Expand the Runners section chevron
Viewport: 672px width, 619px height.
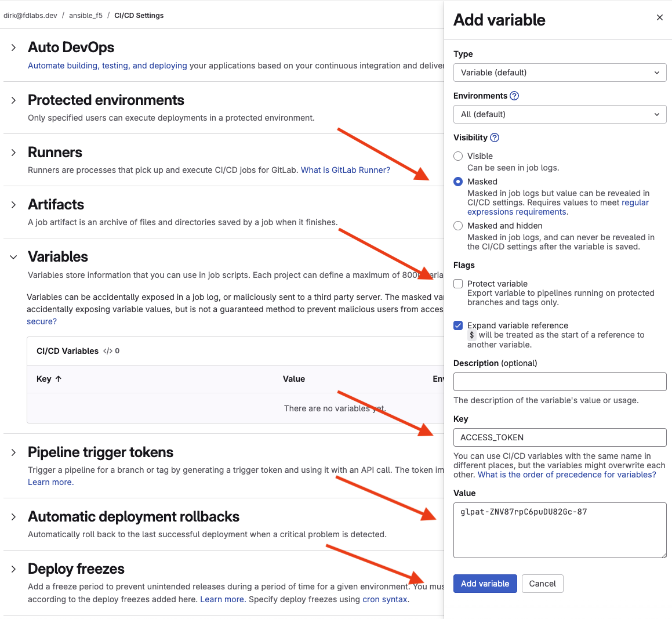coord(14,153)
